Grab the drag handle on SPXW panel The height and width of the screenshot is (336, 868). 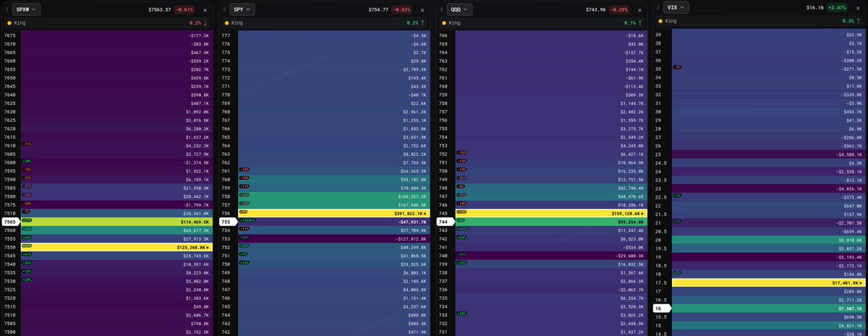click(7, 9)
